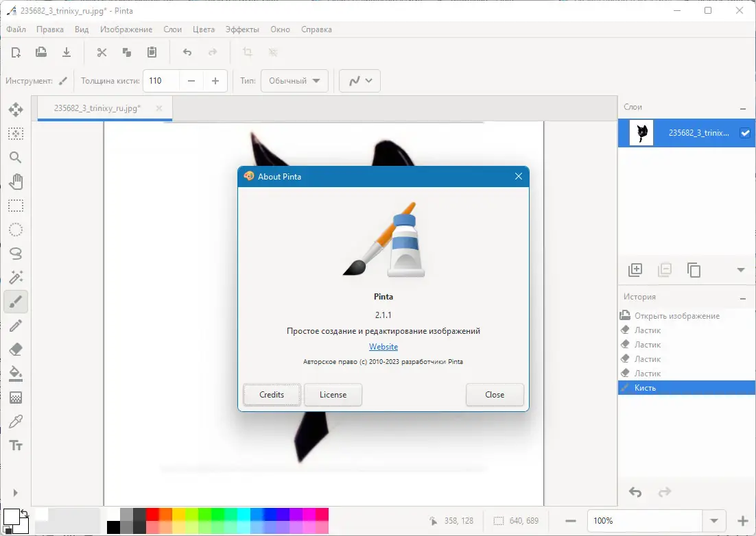Click the Paste clipboard icon

(152, 52)
